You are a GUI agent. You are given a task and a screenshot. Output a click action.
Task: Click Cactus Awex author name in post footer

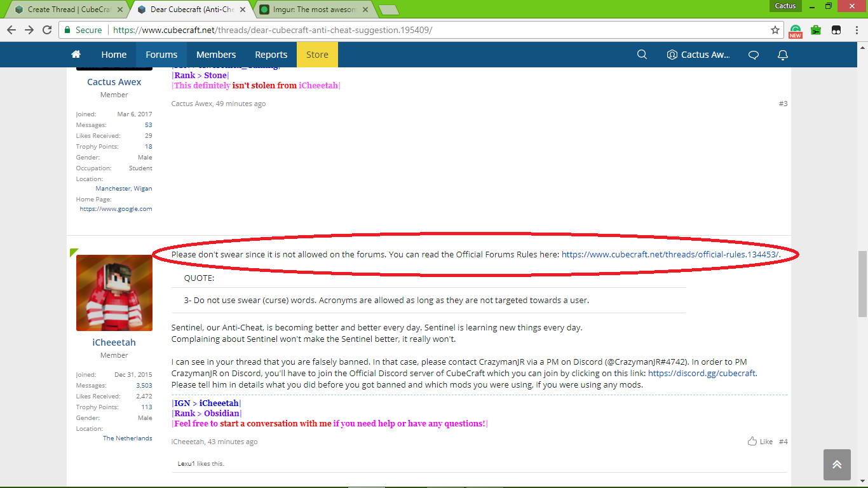pyautogui.click(x=192, y=104)
